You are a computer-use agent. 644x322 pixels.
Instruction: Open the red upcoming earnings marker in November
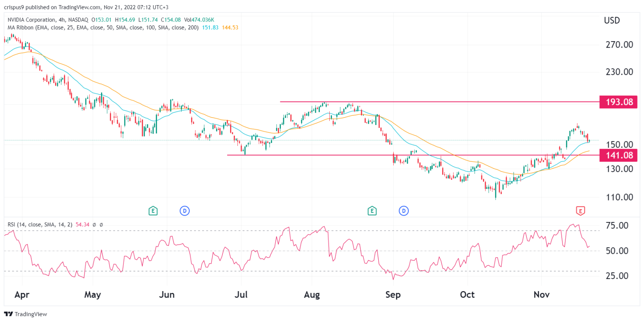point(580,211)
